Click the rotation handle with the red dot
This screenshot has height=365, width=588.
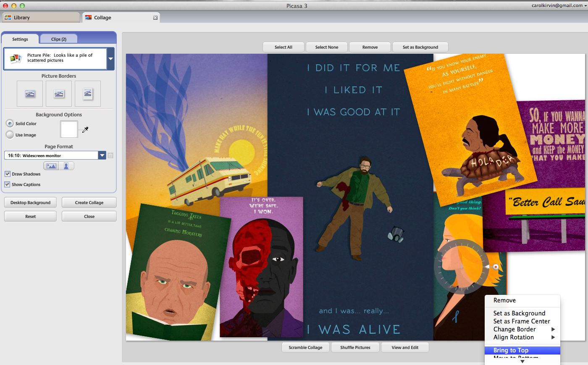click(x=496, y=267)
